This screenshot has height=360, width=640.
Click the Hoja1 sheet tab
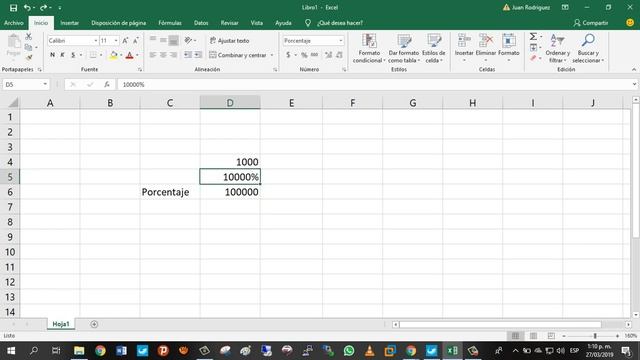point(61,324)
